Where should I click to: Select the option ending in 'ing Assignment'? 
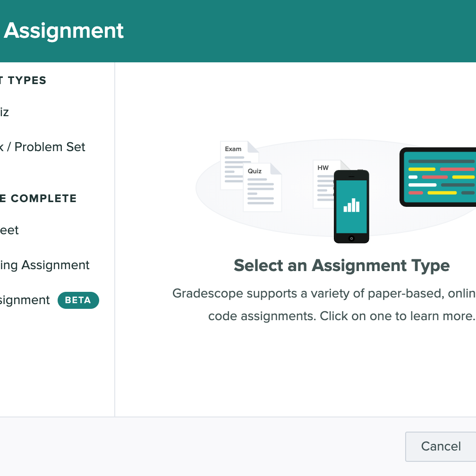click(x=44, y=265)
